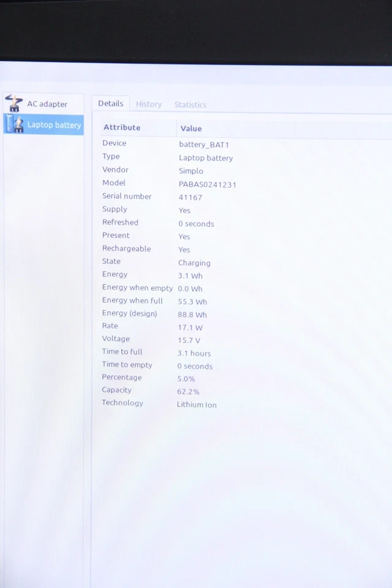
Task: Select the 'Energy when empty' attribute
Action: [137, 288]
